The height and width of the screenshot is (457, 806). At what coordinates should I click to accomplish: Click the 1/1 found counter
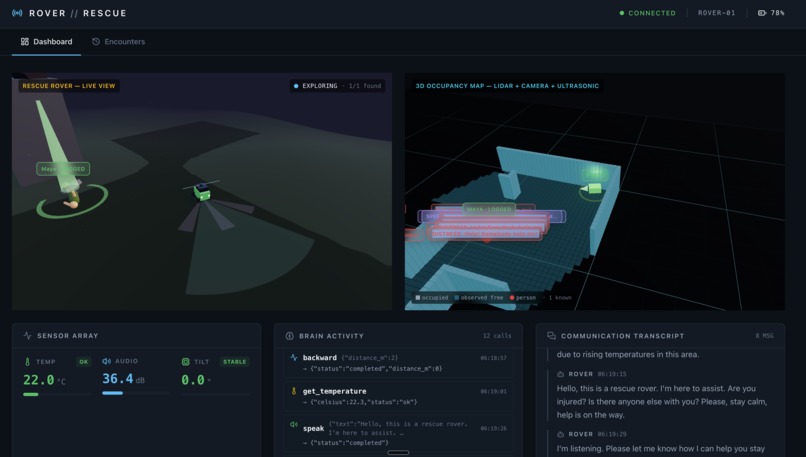365,86
